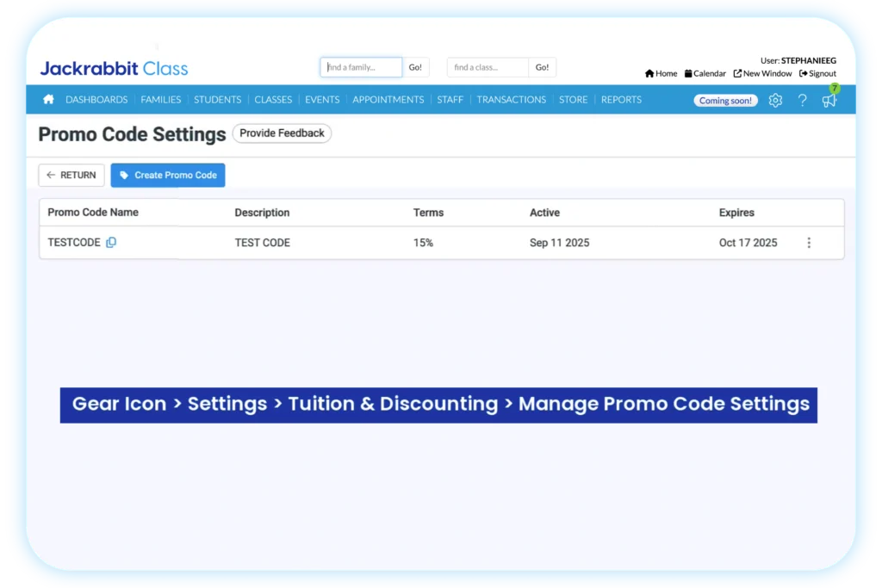The height and width of the screenshot is (588, 882).
Task: Click the question mark help icon
Action: pos(802,101)
